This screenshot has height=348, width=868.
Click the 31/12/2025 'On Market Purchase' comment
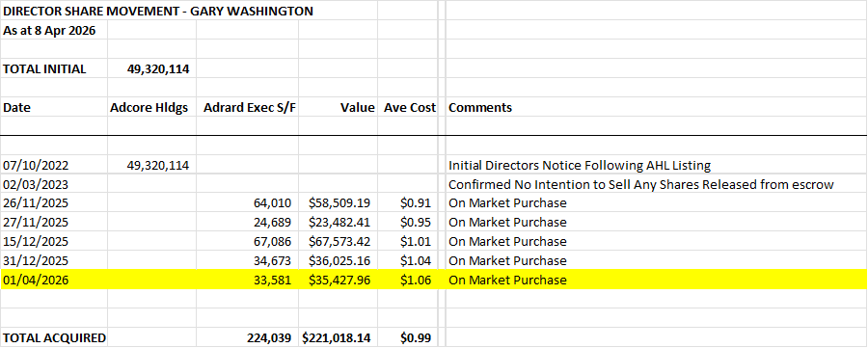tap(507, 260)
